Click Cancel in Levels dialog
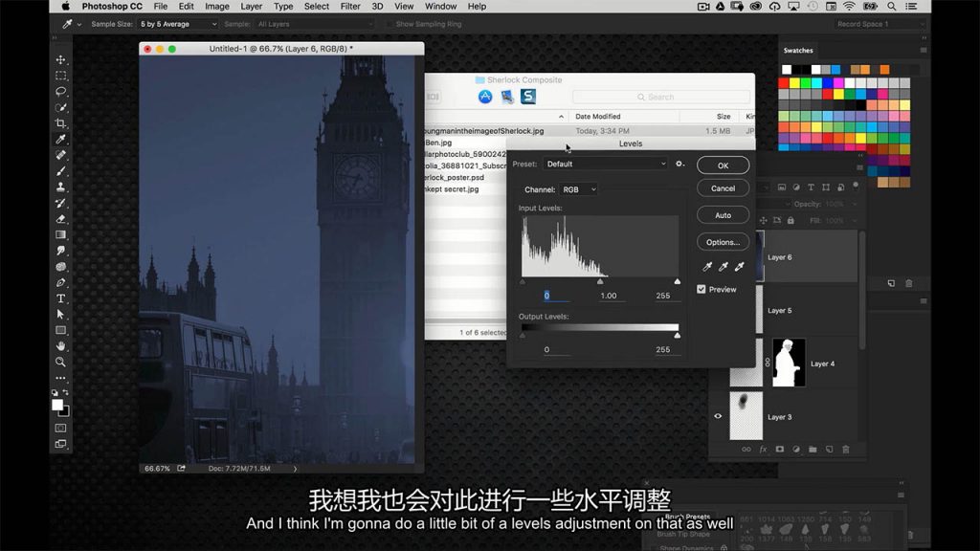This screenshot has width=980, height=551. [x=724, y=188]
